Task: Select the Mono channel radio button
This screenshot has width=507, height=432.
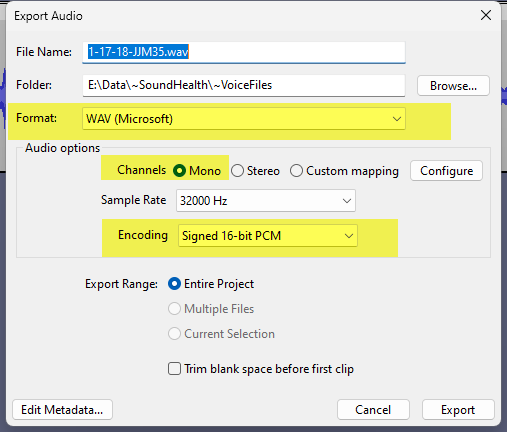Action: (179, 171)
